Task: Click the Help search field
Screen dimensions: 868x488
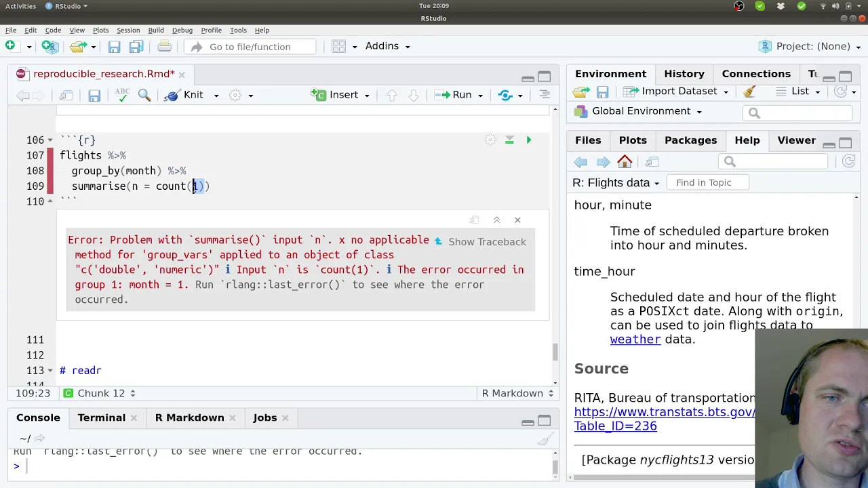Action: pyautogui.click(x=773, y=161)
